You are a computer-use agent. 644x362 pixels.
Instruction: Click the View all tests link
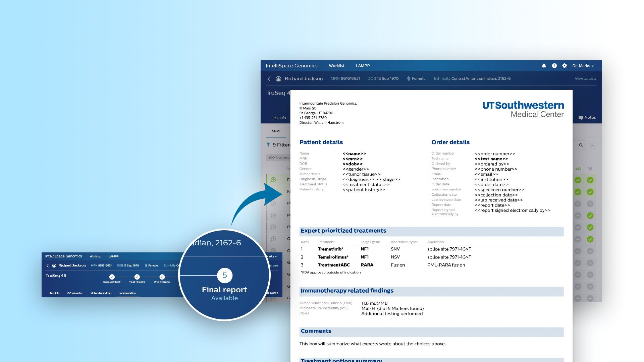[586, 78]
